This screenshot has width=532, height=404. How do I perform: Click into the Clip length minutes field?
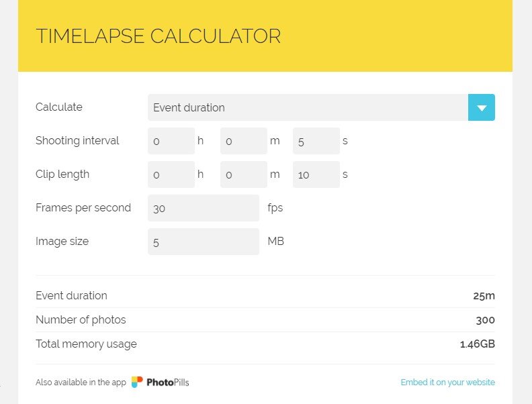tap(243, 174)
